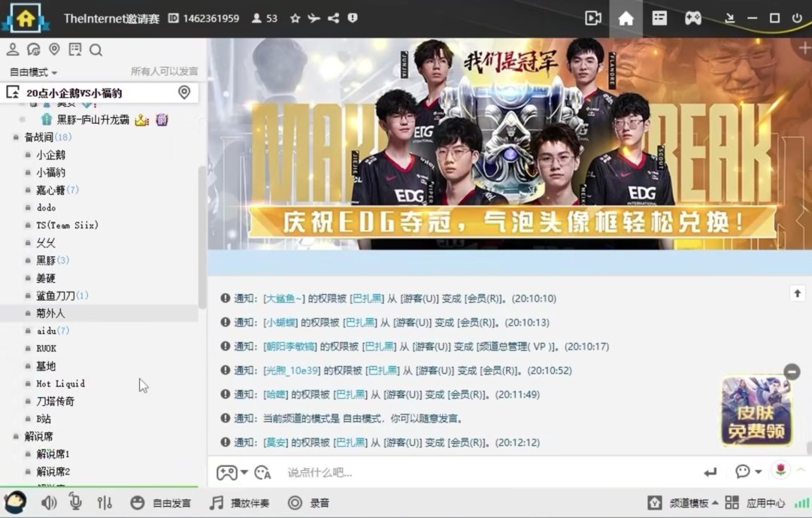The width and height of the screenshot is (812, 518).
Task: Open the emoji font style icon
Action: 262,472
